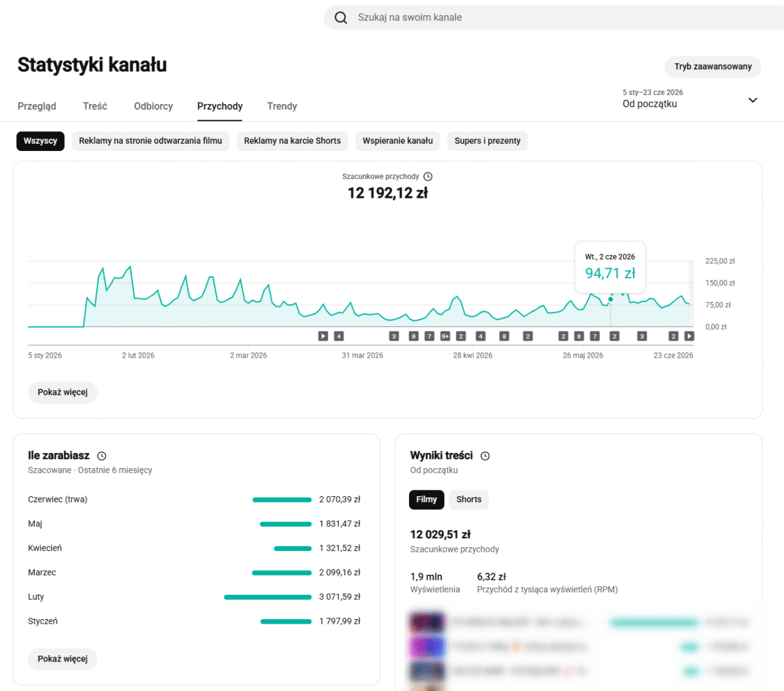This screenshot has height=691, width=784.
Task: Click clock icon next to Wyniki treści
Action: (485, 456)
